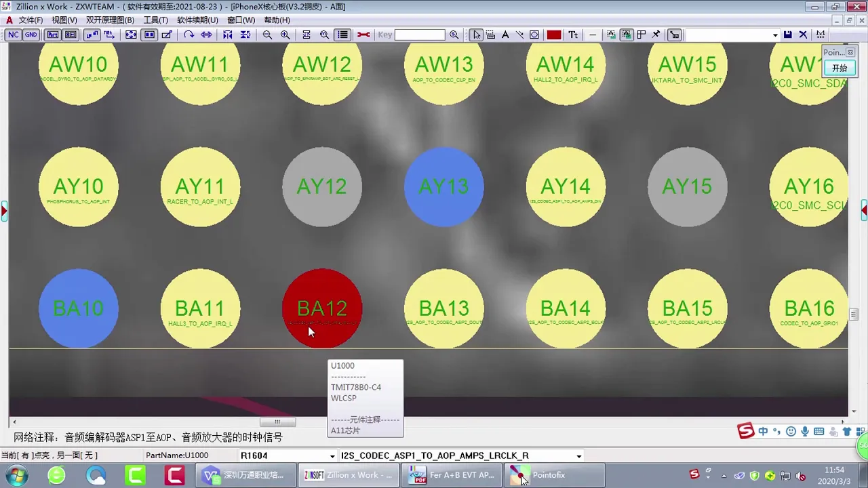Click the fit height icon after zoom in
This screenshot has height=488, width=868.
point(307,35)
